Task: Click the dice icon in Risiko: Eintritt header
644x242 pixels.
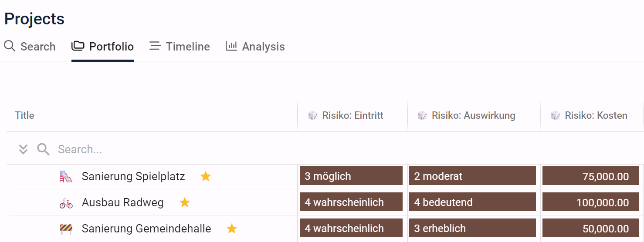Action: tap(313, 116)
